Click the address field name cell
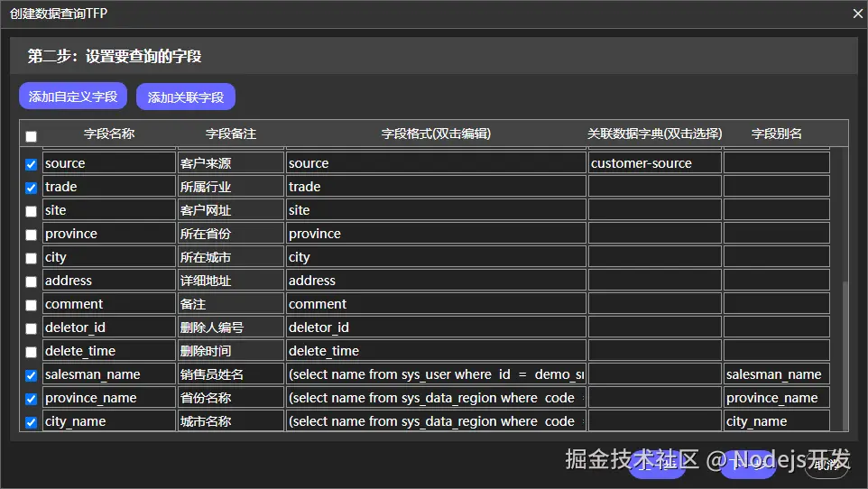 tap(109, 281)
